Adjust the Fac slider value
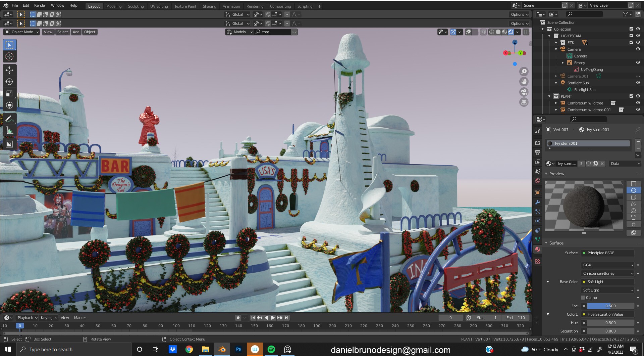Screen dimensions: 644x356 tap(610, 306)
